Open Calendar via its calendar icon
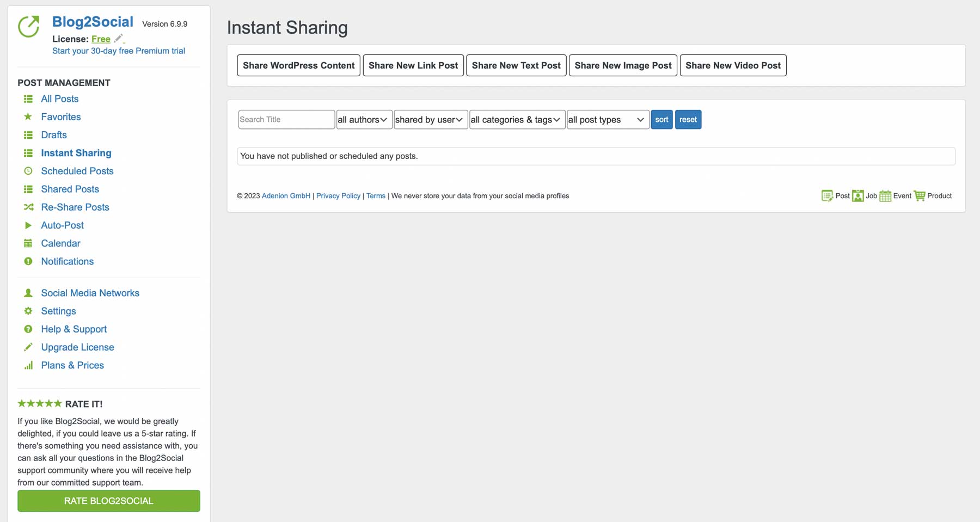This screenshot has width=980, height=522. [x=28, y=243]
